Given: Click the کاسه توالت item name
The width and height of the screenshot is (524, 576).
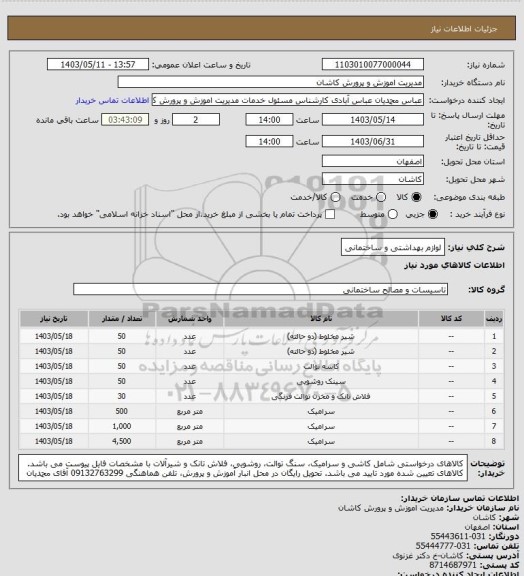Looking at the screenshot, I should click(x=321, y=367).
